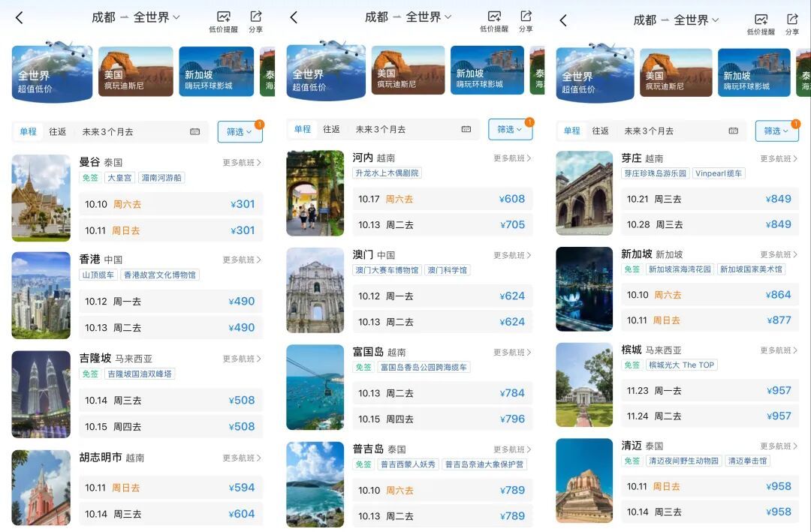Viewport: 811px width, 532px height.
Task: Expand 更多航班 for 香港 Hong Kong
Action: (242, 260)
